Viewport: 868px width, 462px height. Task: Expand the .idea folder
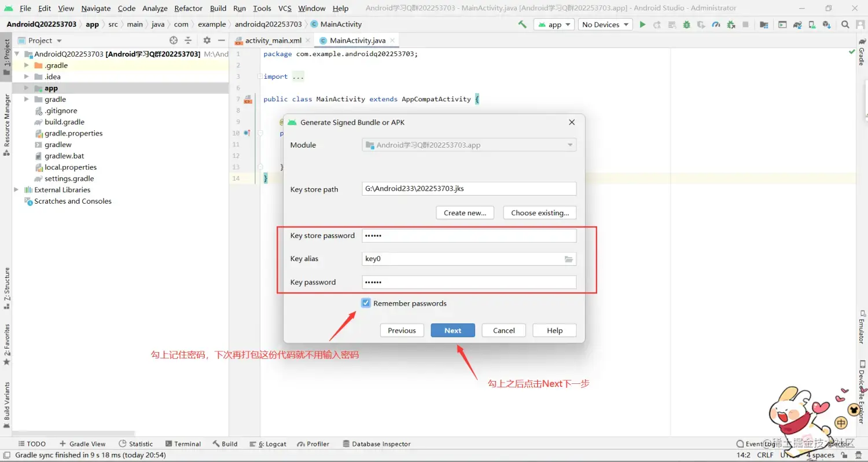27,76
